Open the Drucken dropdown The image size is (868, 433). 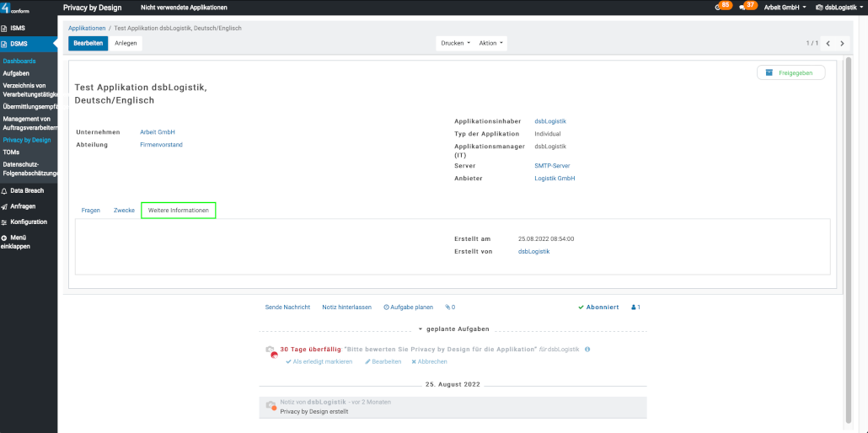[x=455, y=43]
